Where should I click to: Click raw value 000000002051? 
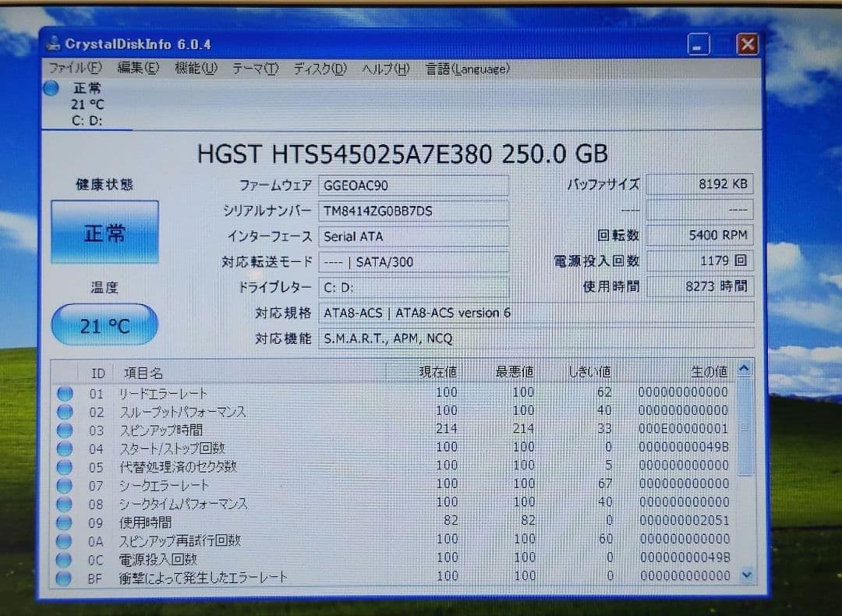click(685, 520)
